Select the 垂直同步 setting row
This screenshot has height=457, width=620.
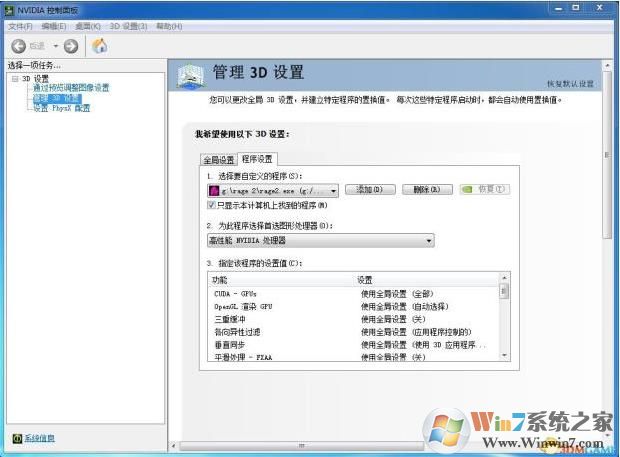pyautogui.click(x=353, y=345)
